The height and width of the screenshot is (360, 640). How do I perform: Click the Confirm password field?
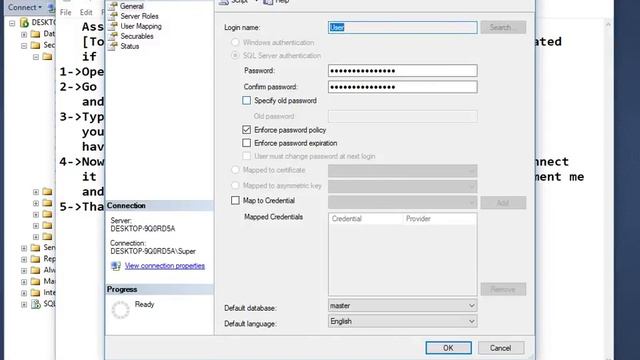pyautogui.click(x=402, y=87)
